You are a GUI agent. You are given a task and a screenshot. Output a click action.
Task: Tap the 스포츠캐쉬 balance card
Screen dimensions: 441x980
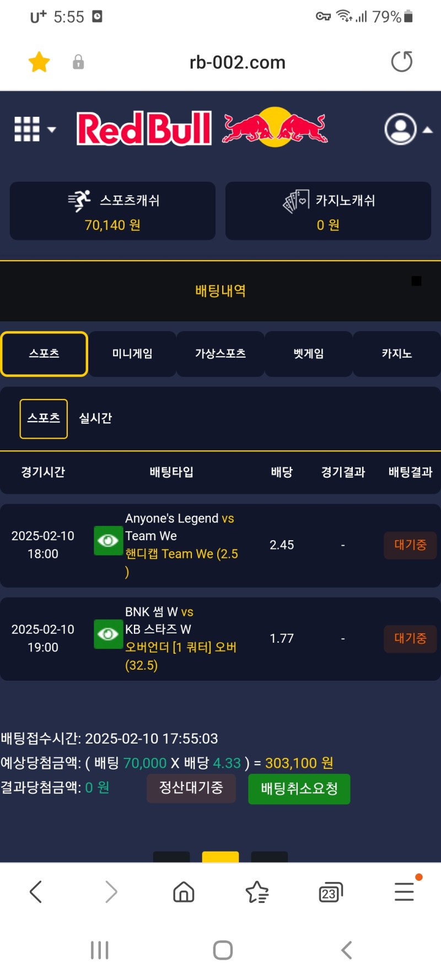(x=112, y=211)
